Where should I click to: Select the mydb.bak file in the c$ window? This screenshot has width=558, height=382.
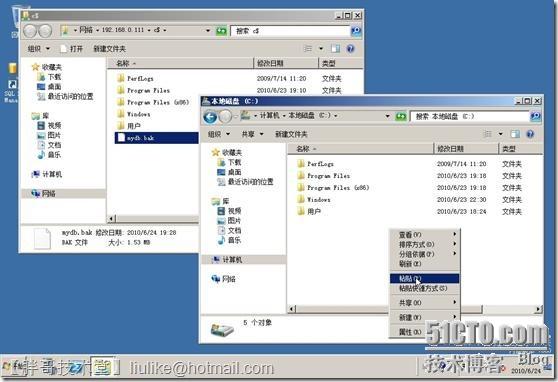156,138
